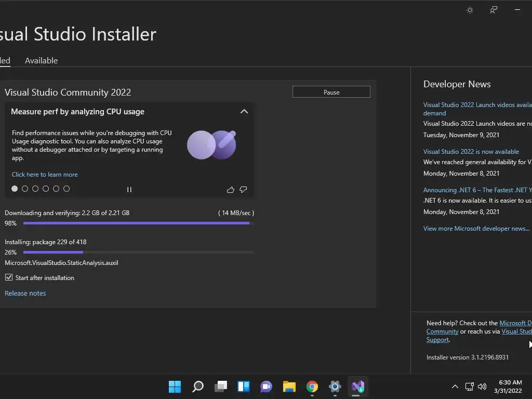The height and width of the screenshot is (399, 532).
Task: Pause the Visual Studio installation
Action: click(x=331, y=92)
